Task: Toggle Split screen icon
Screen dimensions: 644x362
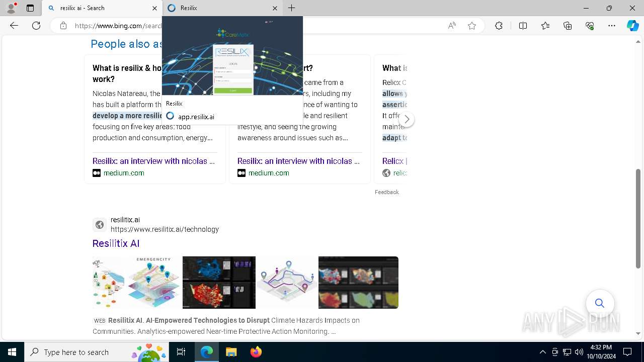Action: point(523,26)
